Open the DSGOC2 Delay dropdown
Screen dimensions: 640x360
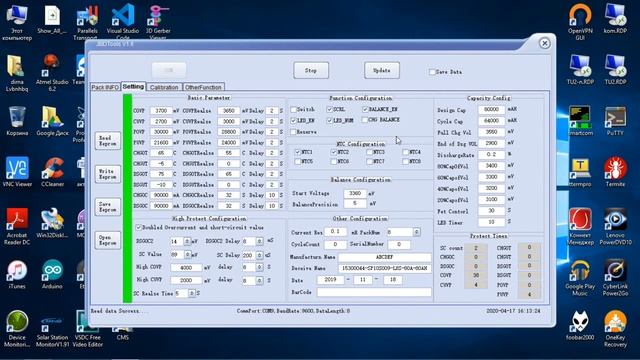point(259,241)
